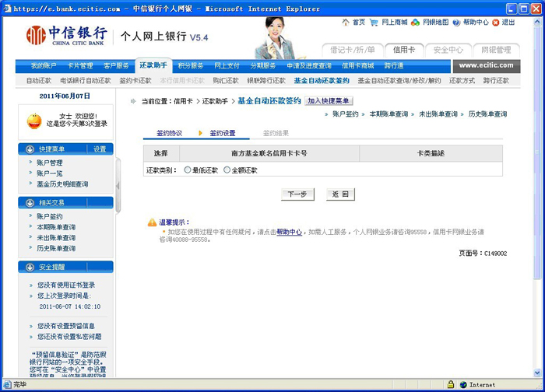Collapse the 安全提醒 panel arrow

pos(30,267)
